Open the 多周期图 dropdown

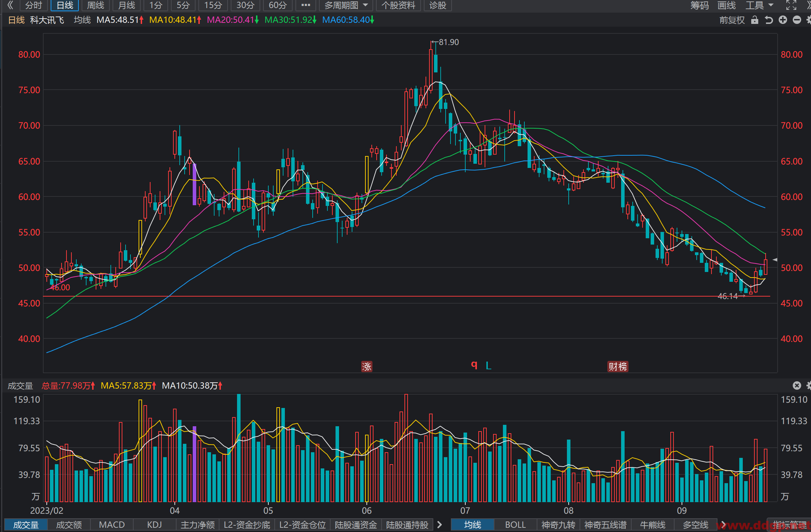346,5
